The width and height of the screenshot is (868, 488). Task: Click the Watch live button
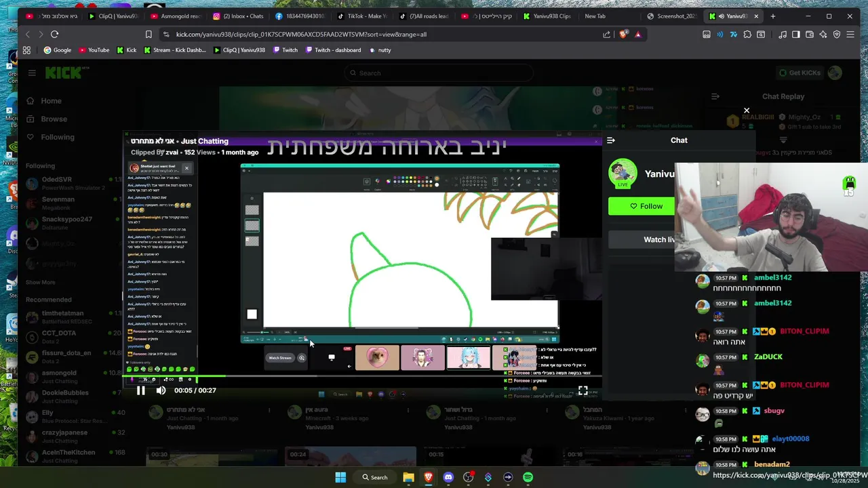[x=658, y=239]
